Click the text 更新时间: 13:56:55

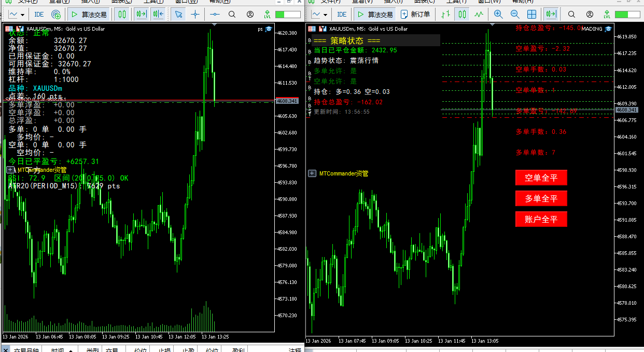pyautogui.click(x=341, y=112)
